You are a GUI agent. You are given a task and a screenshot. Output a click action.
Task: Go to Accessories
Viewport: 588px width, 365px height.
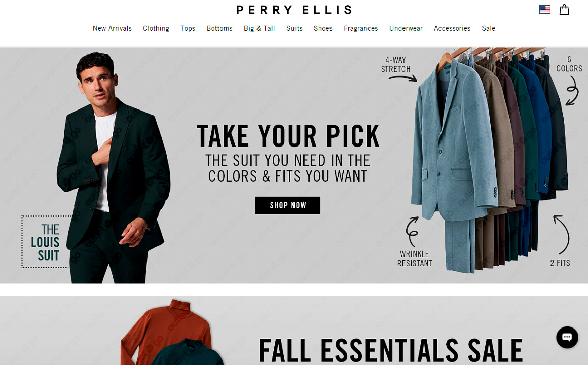click(x=452, y=28)
